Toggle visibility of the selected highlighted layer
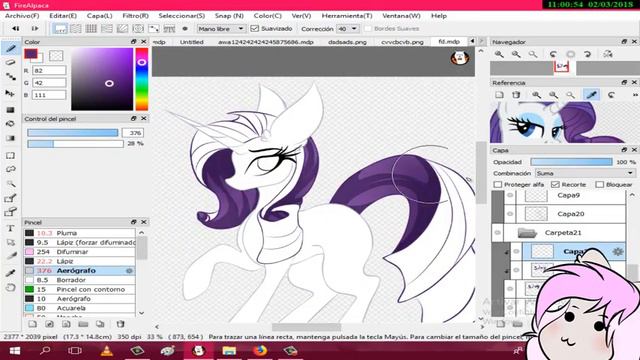Screen dimensions: 640x360 tap(516, 251)
